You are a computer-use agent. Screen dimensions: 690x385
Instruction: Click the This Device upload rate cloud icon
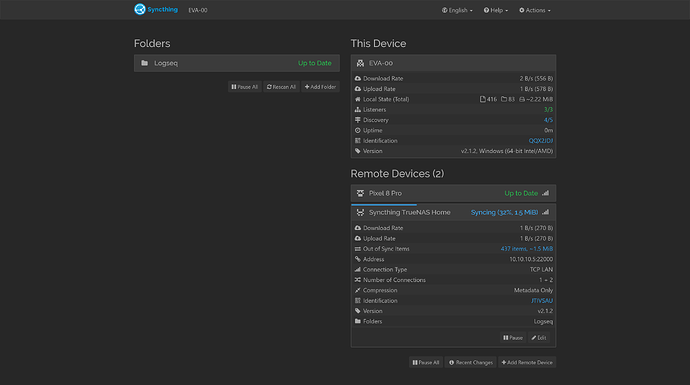coord(358,89)
